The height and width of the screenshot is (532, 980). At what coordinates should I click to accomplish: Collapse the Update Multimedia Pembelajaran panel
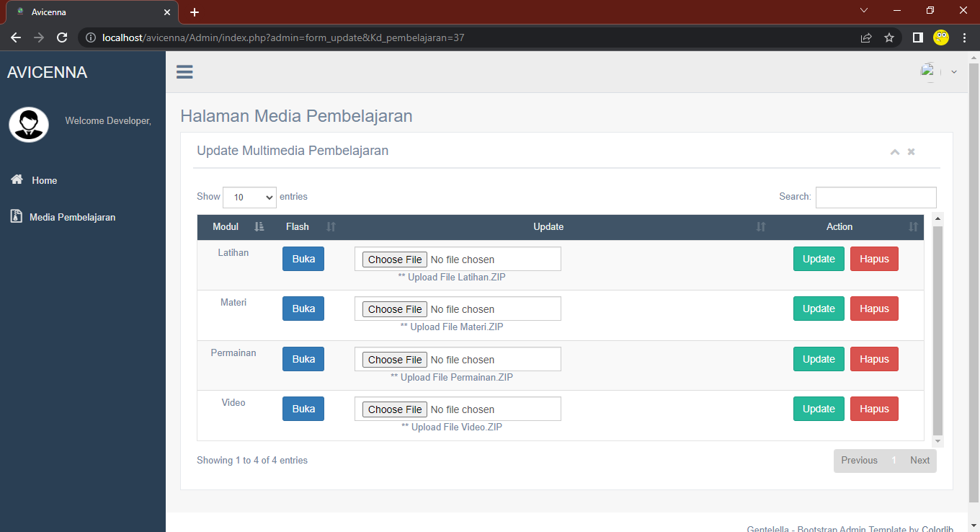895,151
